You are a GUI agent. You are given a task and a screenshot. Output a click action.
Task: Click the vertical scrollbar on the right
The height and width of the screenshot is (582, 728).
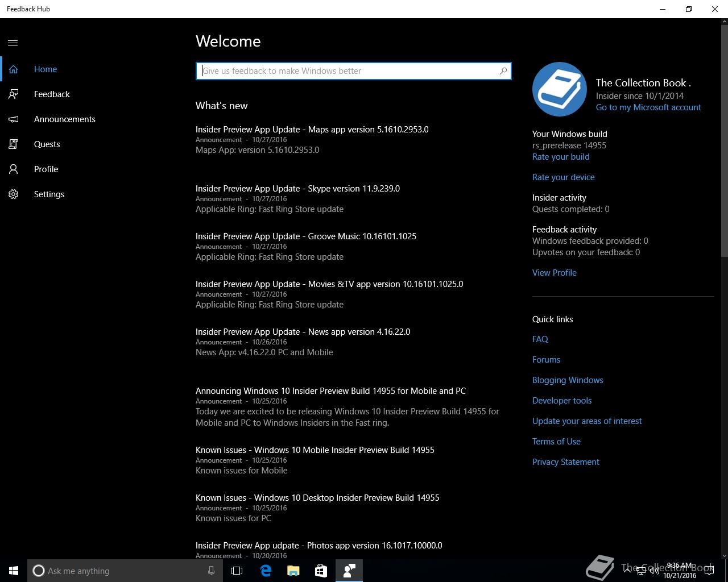pyautogui.click(x=723, y=141)
